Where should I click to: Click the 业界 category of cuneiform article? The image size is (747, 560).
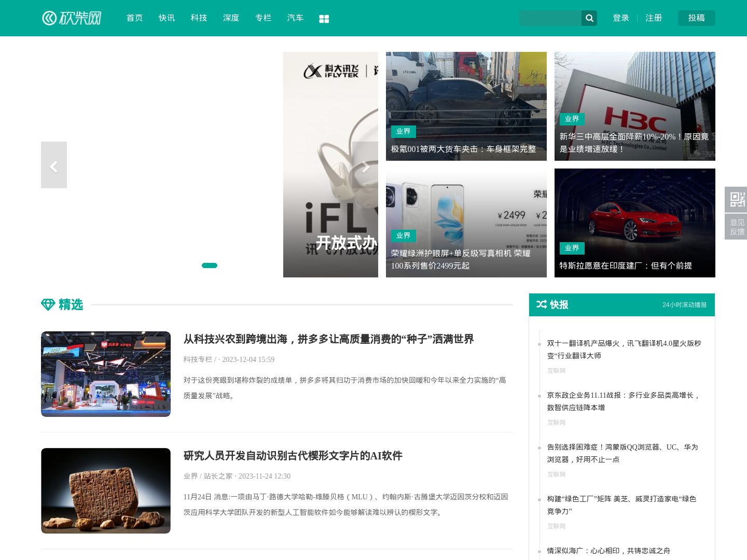pos(190,476)
